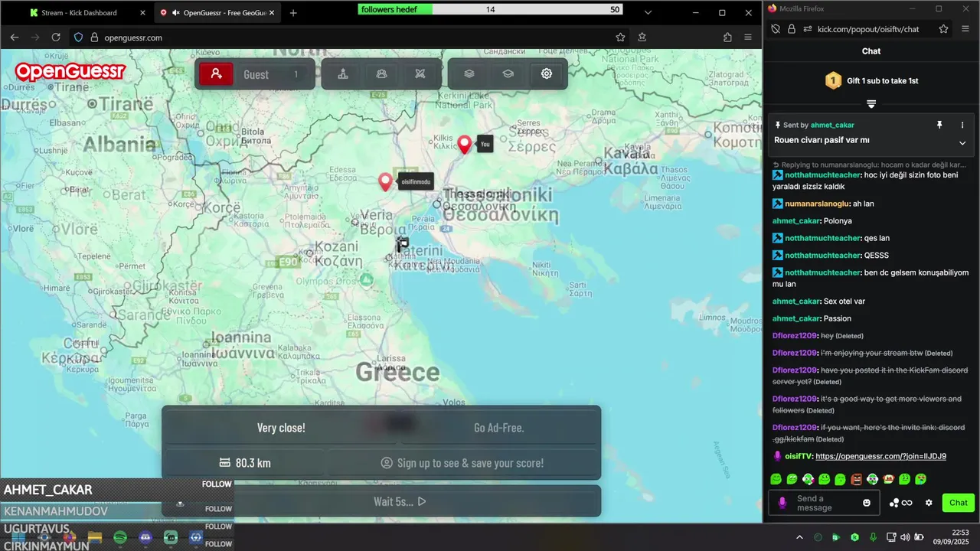The image size is (980, 551).
Task: Open pinned message three-dot options
Action: [x=962, y=125]
